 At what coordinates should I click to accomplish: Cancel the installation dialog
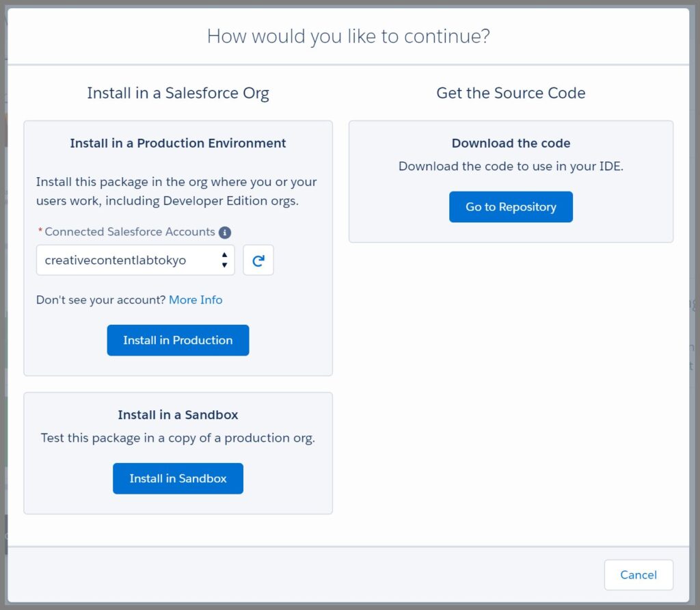pyautogui.click(x=638, y=574)
